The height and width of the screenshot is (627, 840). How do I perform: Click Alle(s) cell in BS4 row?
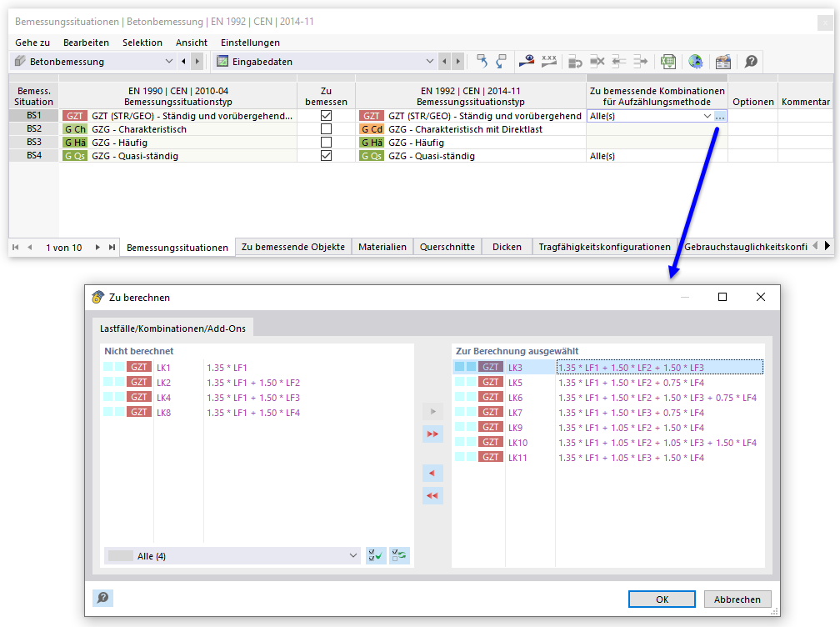point(657,156)
